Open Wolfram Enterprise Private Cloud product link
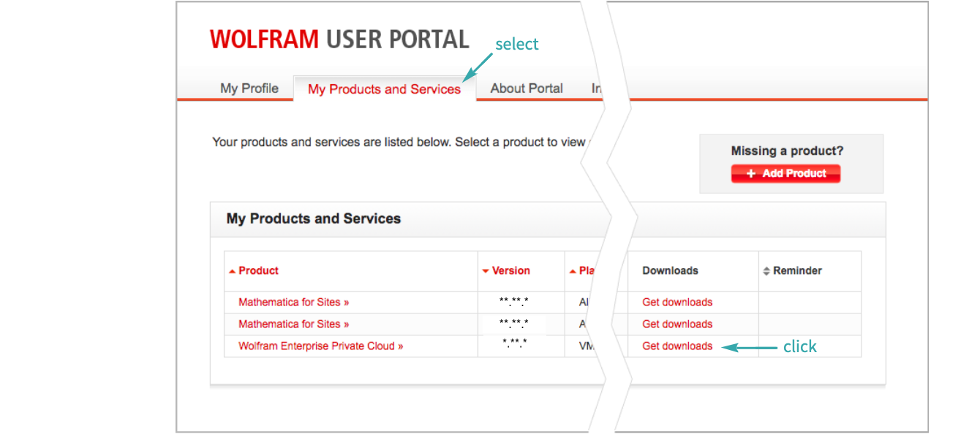Image resolution: width=980 pixels, height=434 pixels. click(320, 346)
